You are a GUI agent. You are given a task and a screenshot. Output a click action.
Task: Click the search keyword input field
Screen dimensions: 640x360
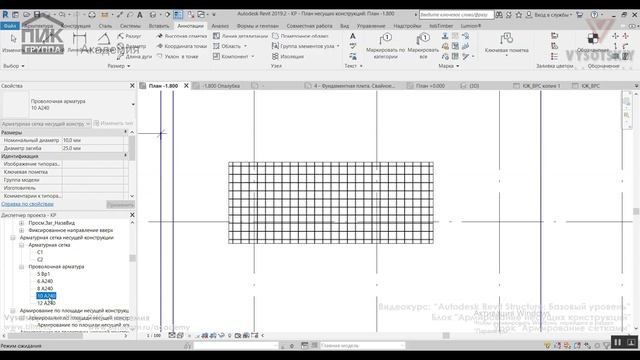456,15
